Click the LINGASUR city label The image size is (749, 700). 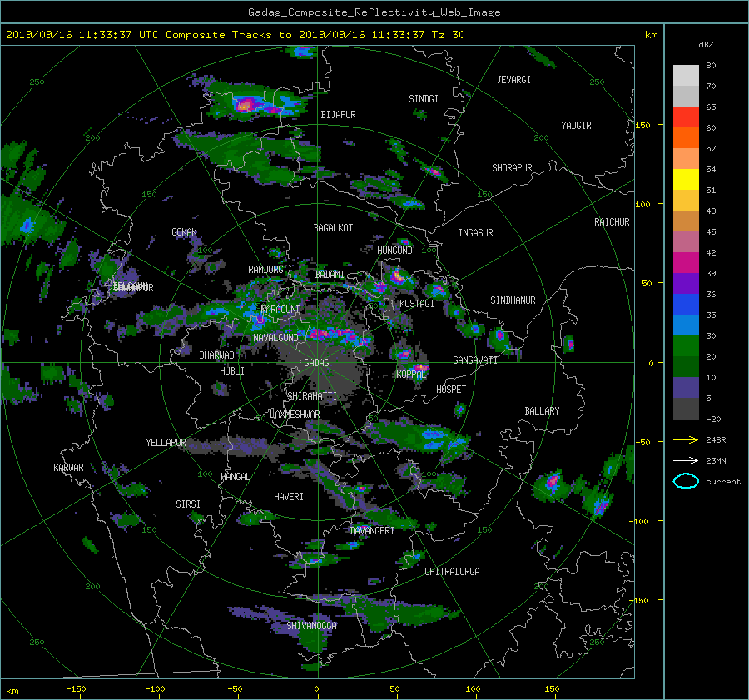(473, 233)
